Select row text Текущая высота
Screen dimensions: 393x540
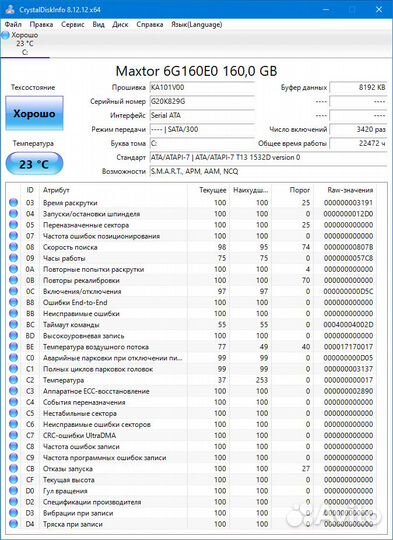[69, 479]
